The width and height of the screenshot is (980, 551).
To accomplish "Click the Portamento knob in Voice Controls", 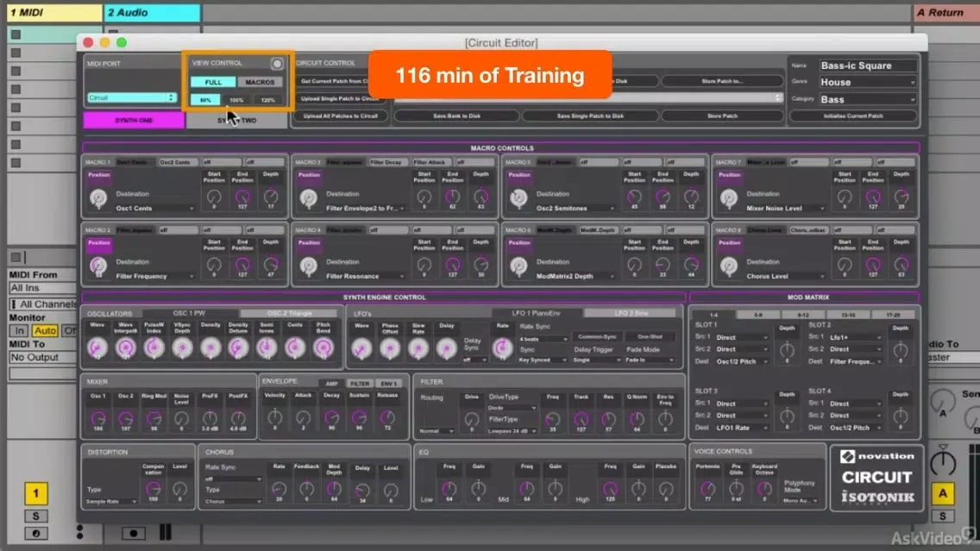I will pyautogui.click(x=707, y=489).
